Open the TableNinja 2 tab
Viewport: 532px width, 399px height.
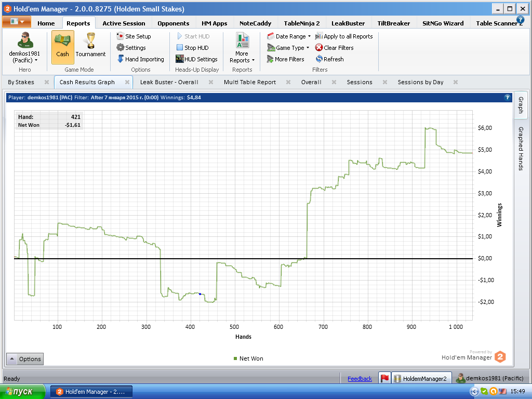[x=302, y=23]
